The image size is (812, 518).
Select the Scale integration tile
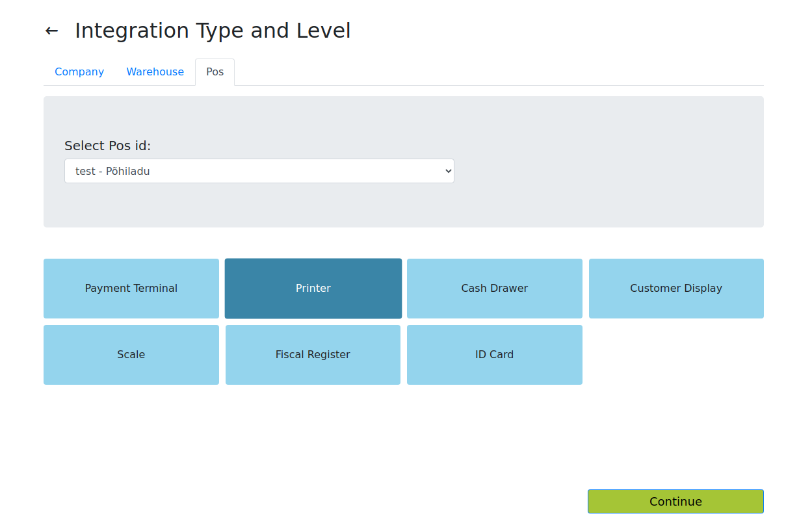coord(131,355)
